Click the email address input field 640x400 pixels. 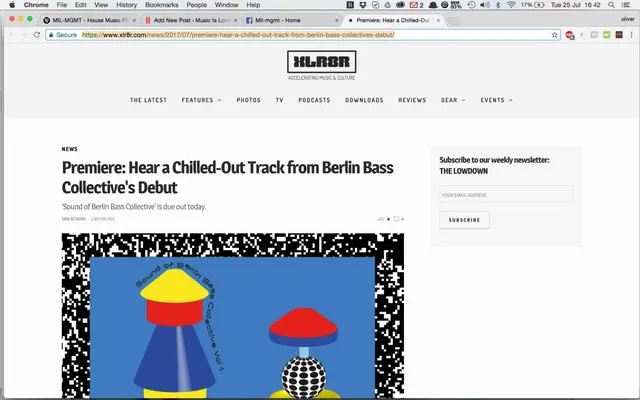[506, 195]
